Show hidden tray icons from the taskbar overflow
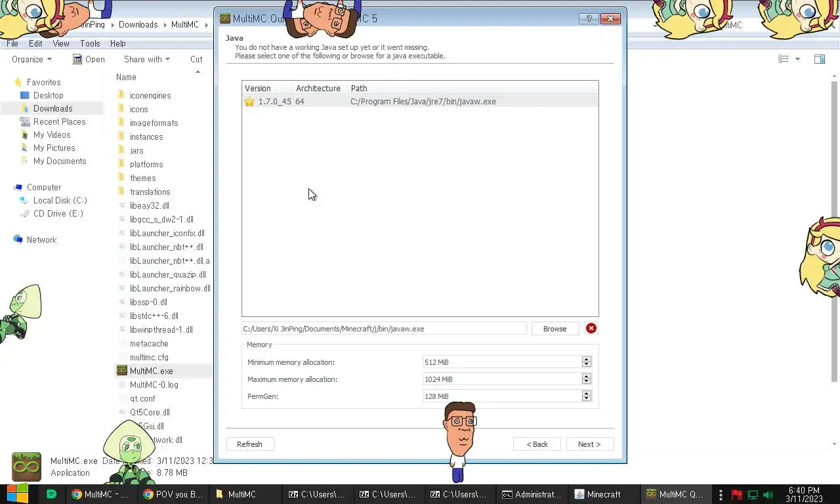Screen dimensions: 840x504 721,495
